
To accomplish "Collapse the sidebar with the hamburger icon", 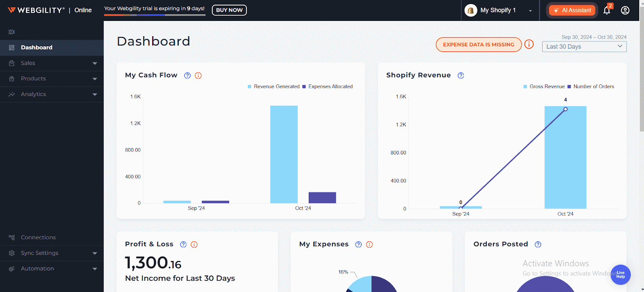I will point(12,32).
